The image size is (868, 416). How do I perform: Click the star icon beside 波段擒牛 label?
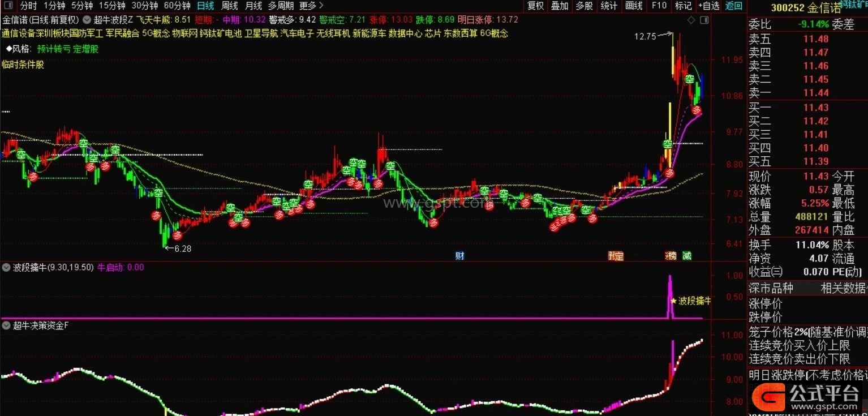point(673,301)
